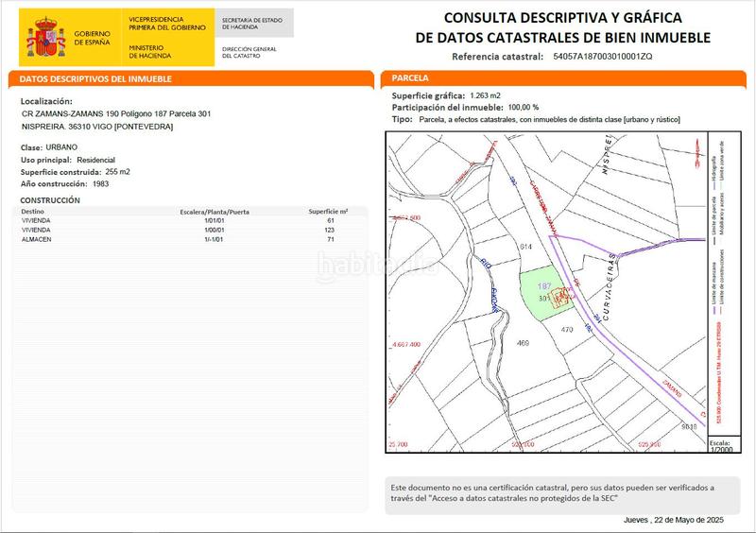The width and height of the screenshot is (756, 533).
Task: Click the Superficie m² column header
Action: pos(328,212)
